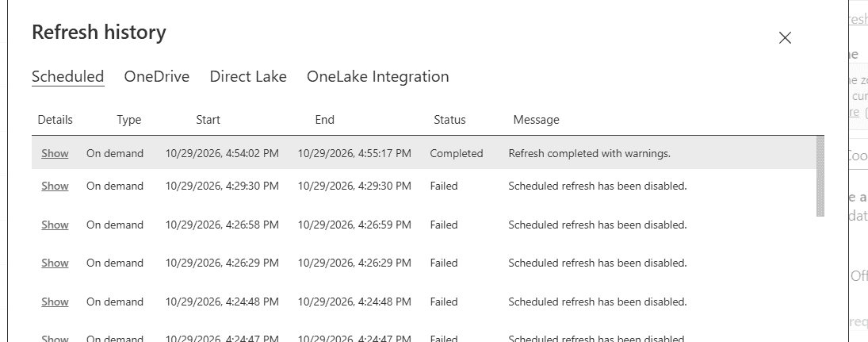Show details for the 4:24:47 PM refresh
868x342 pixels.
(55, 337)
